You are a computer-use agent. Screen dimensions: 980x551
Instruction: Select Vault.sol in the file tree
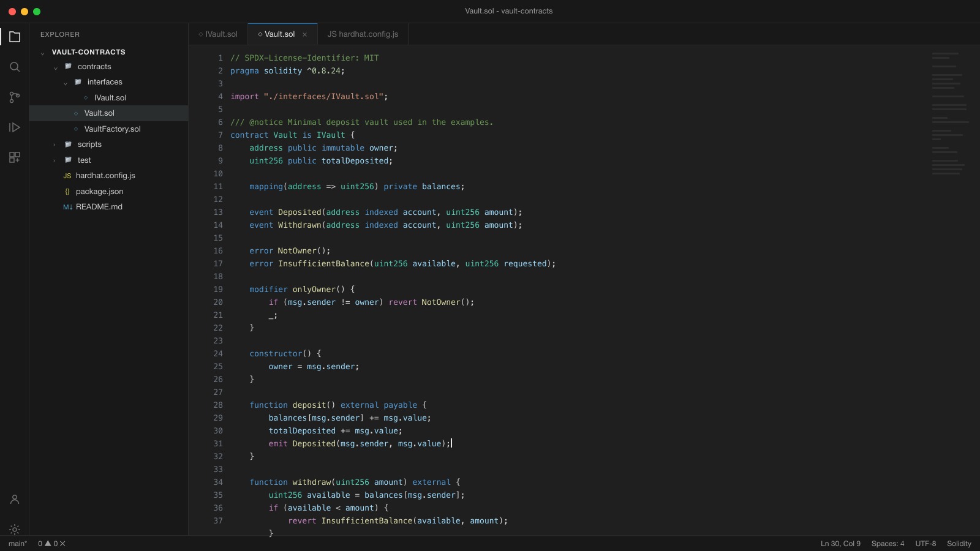pos(109,113)
